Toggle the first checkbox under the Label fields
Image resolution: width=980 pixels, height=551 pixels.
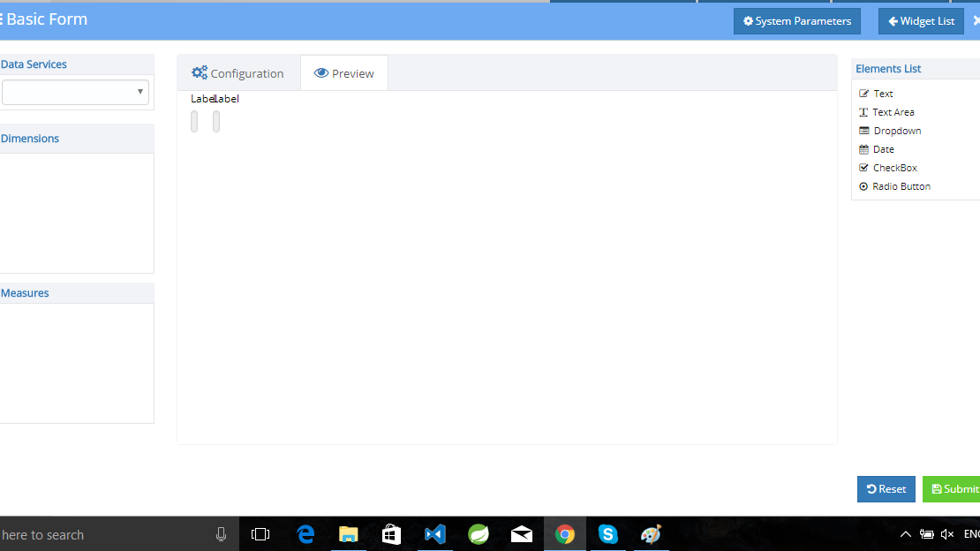coord(194,121)
